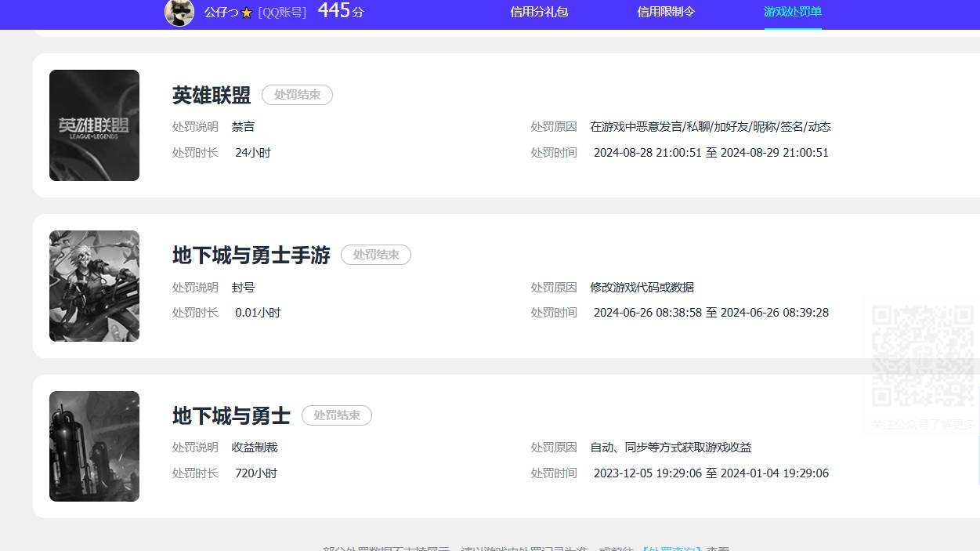Viewport: 980px width, 551px height.
Task: Select the 游戏处罚单 tab
Action: point(793,12)
